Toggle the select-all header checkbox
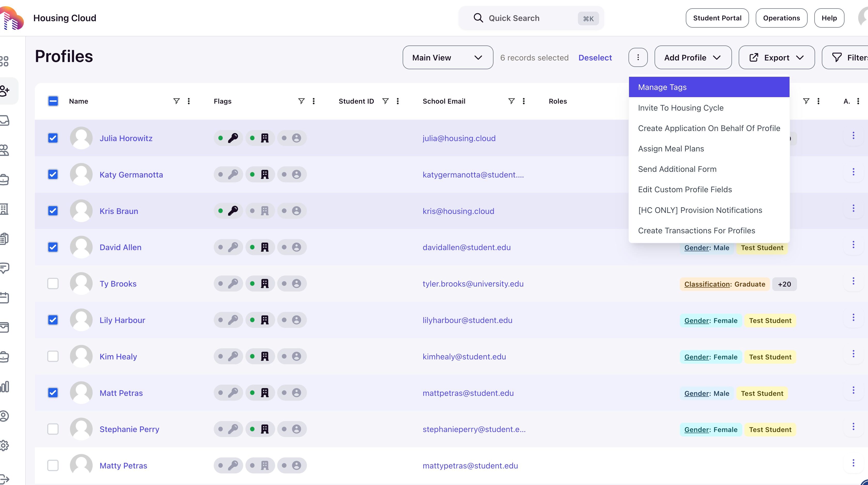Image resolution: width=868 pixels, height=485 pixels. [x=53, y=101]
